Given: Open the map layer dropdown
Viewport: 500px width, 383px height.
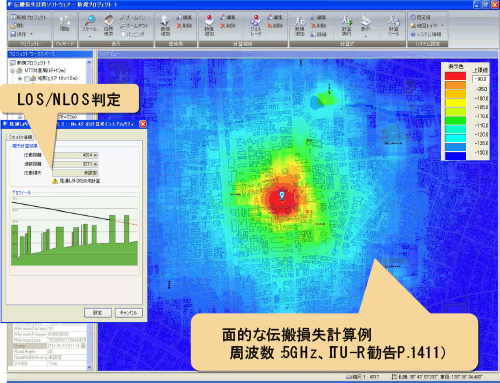Looking at the screenshot, I should pos(443,26).
